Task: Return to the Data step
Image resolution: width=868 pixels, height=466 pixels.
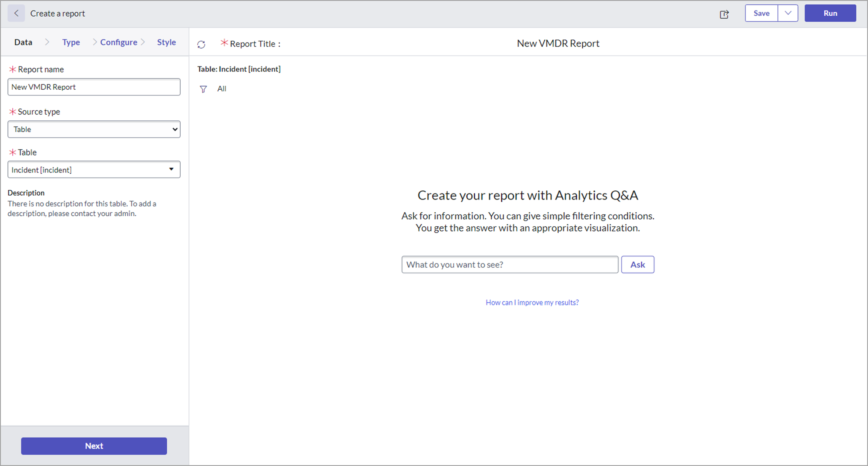Action: 23,42
